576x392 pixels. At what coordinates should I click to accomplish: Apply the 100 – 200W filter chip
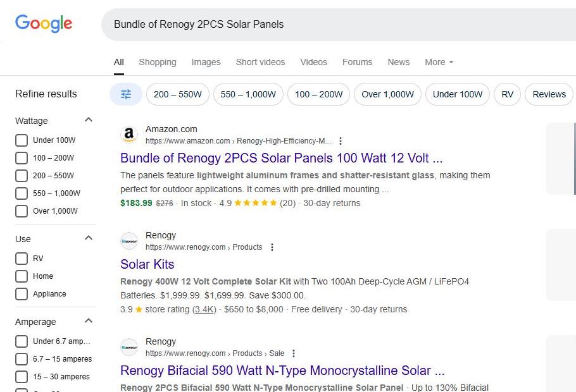click(x=319, y=94)
